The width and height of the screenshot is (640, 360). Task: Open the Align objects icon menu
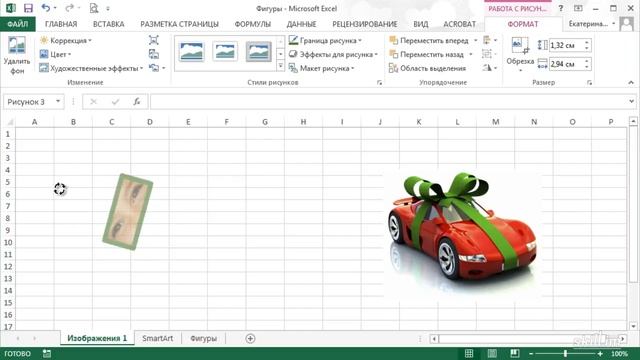click(x=489, y=40)
